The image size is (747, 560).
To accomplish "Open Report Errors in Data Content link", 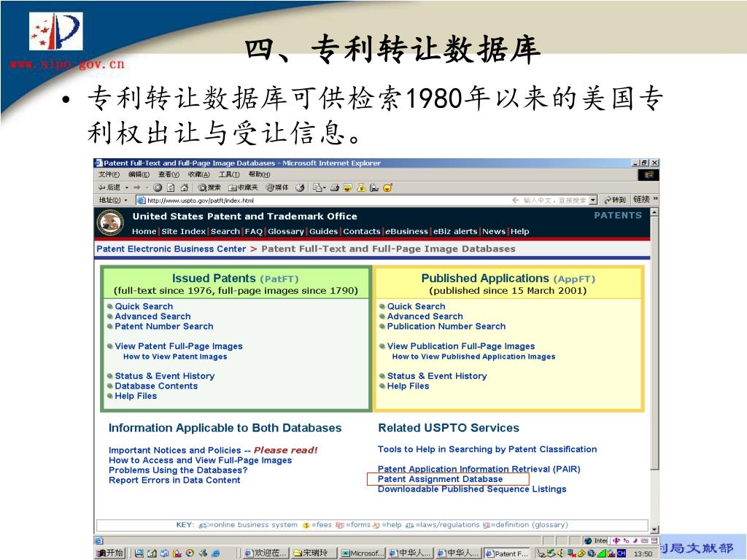I will coord(174,480).
